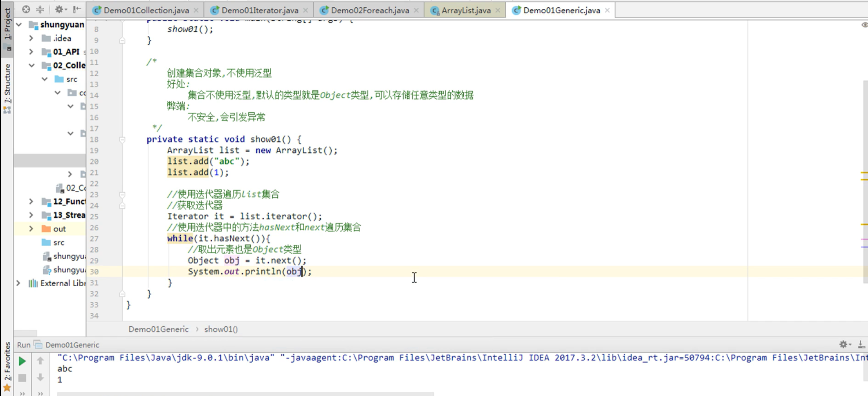Click fold end marker at line 32
Screen dimensions: 868x396
(122, 294)
